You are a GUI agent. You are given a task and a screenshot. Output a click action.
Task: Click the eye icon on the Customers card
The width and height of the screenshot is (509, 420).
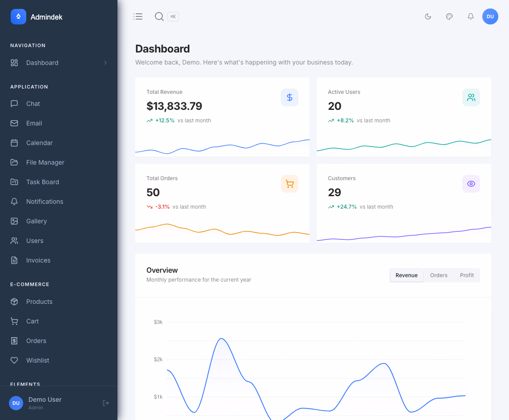pyautogui.click(x=471, y=184)
